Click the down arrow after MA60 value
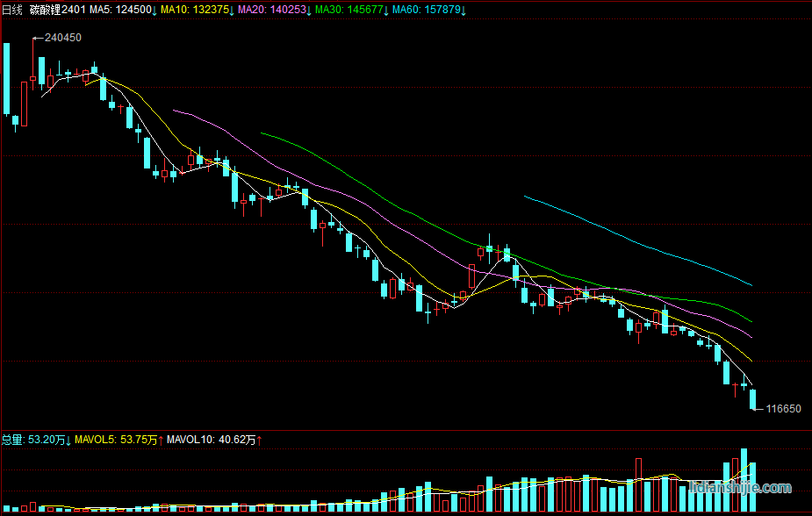The height and width of the screenshot is (516, 812). point(463,10)
